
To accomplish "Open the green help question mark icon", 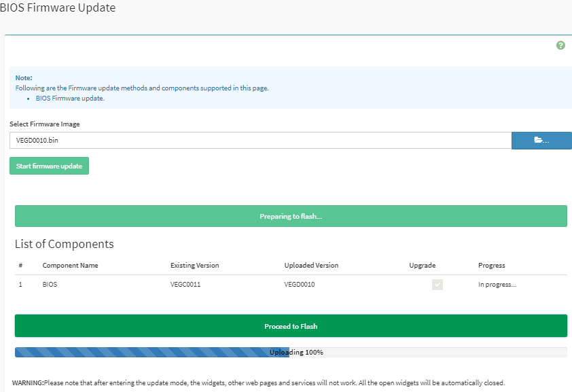I will coord(560,46).
